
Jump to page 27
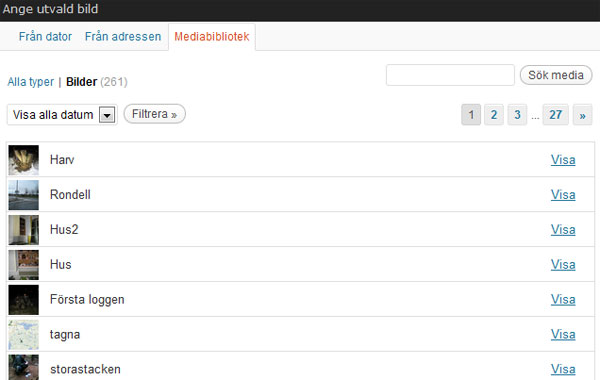556,115
